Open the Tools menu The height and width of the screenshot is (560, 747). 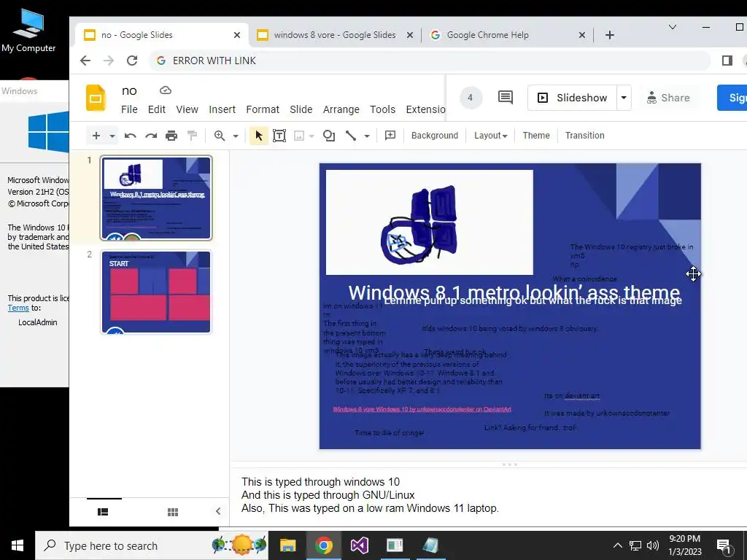click(x=382, y=109)
